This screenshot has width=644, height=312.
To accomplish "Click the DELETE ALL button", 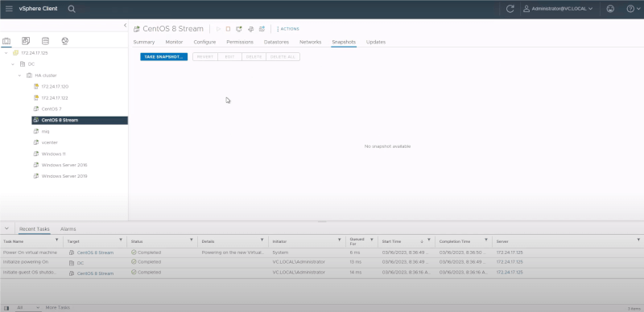I will 283,56.
